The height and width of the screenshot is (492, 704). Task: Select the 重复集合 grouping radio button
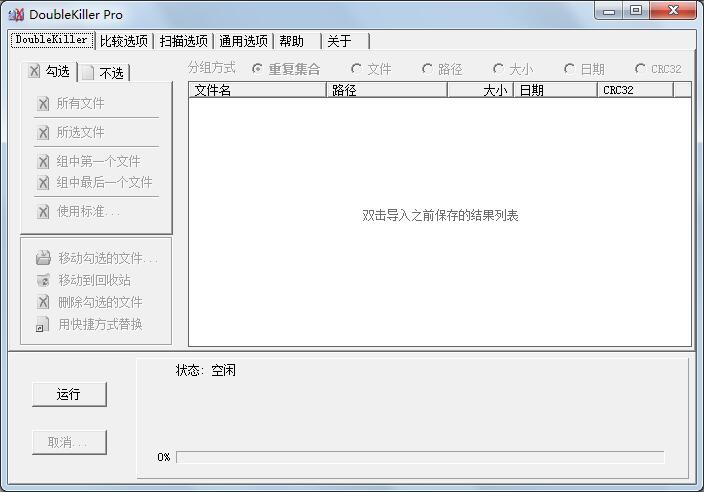point(257,69)
